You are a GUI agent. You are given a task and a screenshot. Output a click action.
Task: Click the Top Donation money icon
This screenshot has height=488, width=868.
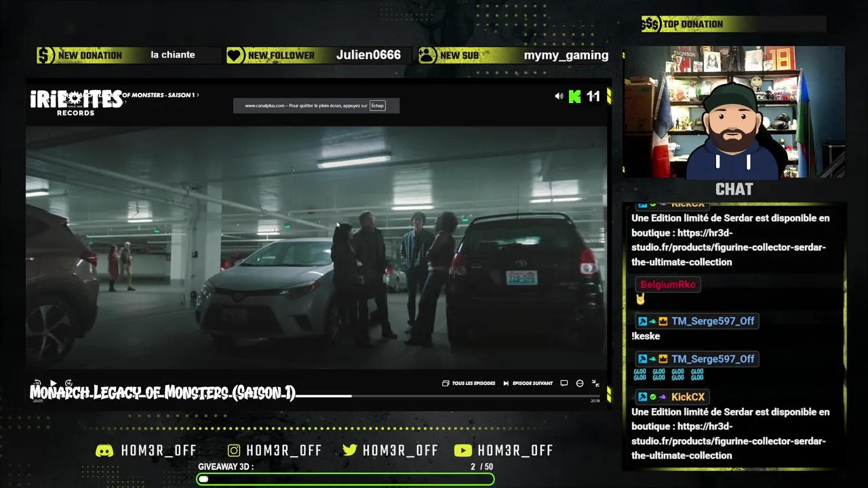coord(650,24)
